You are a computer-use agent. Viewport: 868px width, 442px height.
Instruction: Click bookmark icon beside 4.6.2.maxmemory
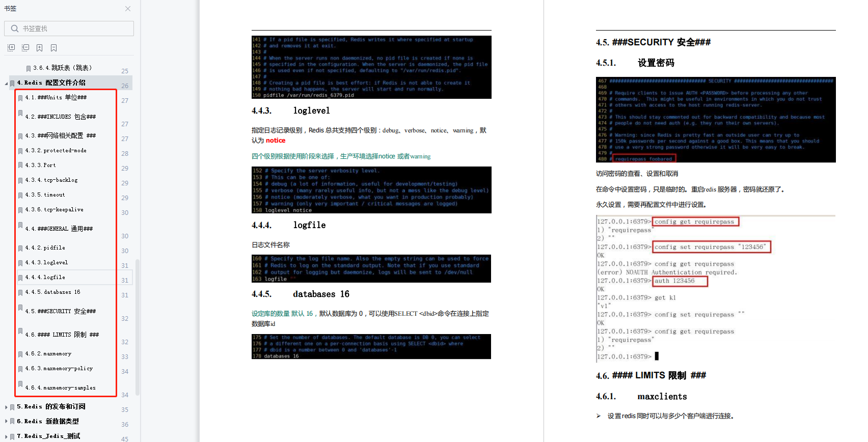[20, 354]
